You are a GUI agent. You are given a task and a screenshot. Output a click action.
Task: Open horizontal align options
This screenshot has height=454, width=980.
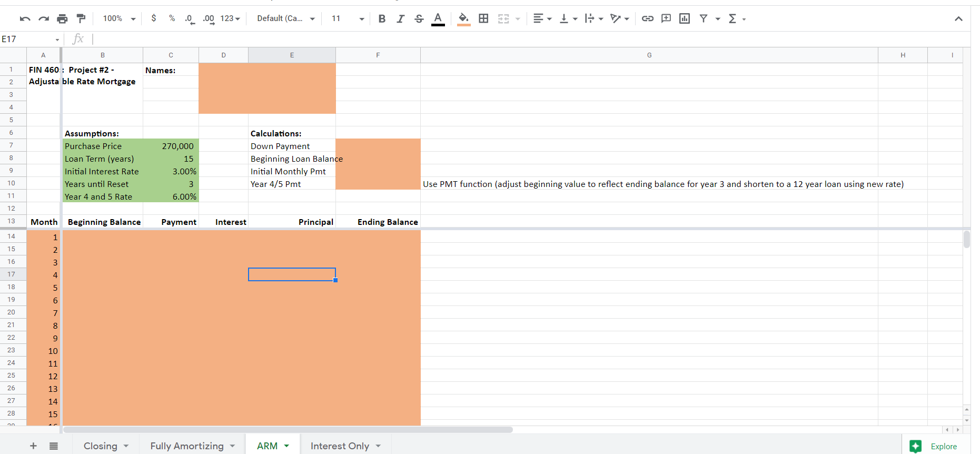(542, 19)
